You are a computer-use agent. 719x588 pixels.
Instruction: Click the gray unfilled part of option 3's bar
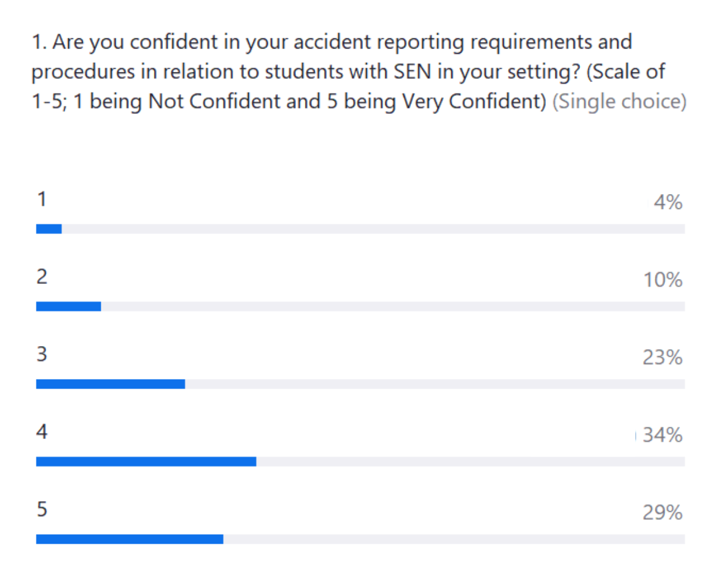pos(434,384)
